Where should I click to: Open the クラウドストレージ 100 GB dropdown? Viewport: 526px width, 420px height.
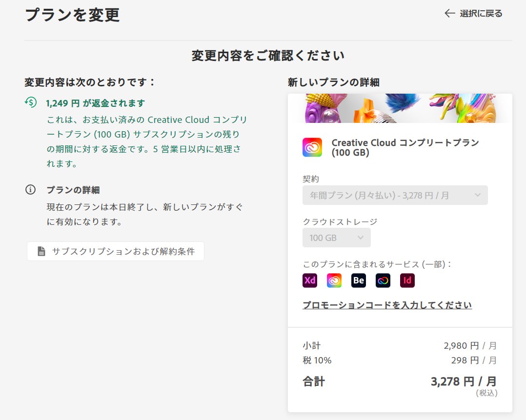(337, 238)
